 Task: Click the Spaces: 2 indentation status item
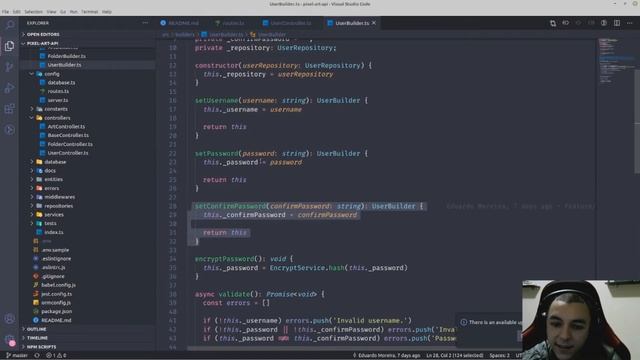[x=500, y=356]
